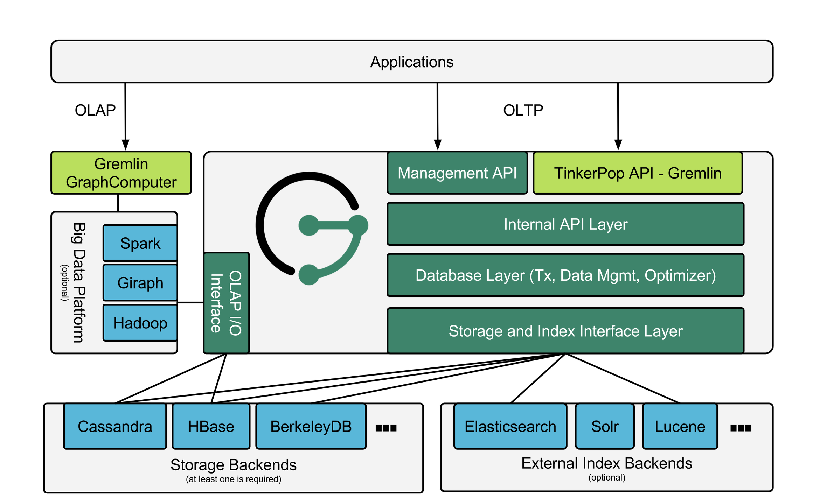Select the TinkerPop API - Gremlin block
Viewport: 820px width, 504px height.
point(638,173)
